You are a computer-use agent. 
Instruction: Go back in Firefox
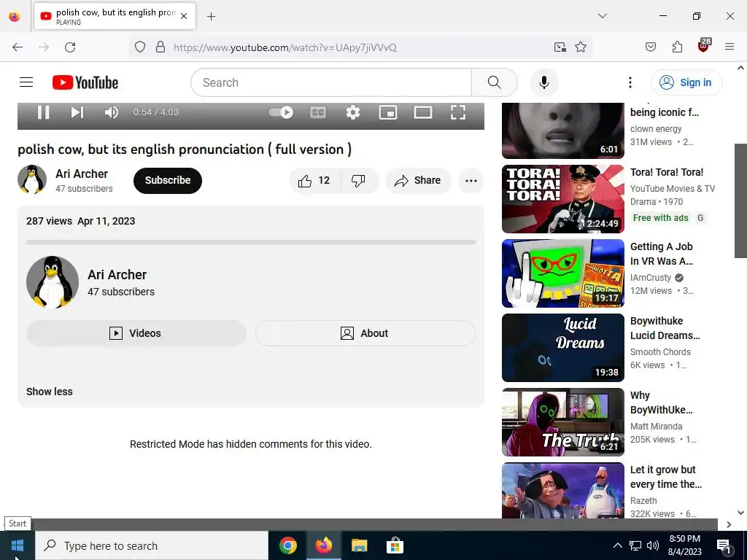point(18,47)
